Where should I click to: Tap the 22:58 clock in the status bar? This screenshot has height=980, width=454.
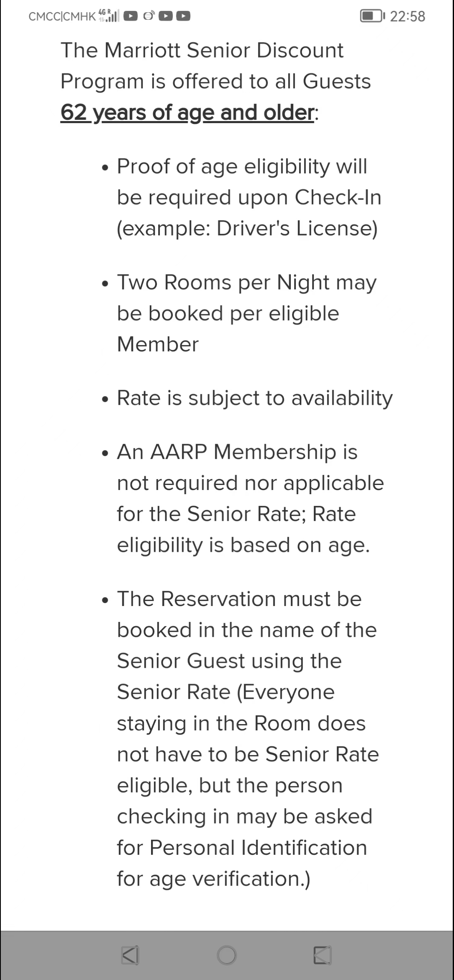pyautogui.click(x=407, y=16)
